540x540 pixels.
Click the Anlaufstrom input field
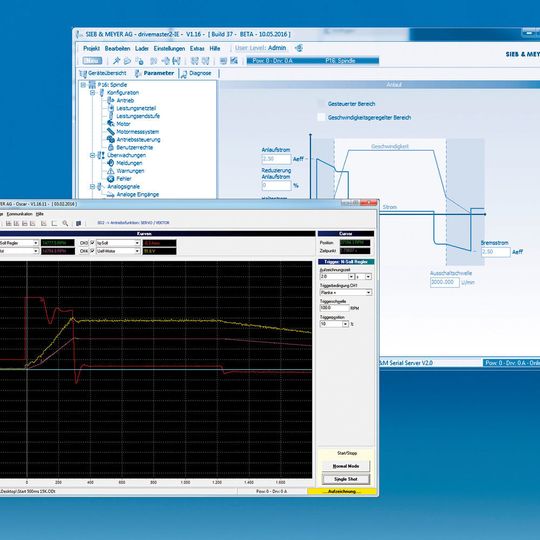[x=276, y=159]
